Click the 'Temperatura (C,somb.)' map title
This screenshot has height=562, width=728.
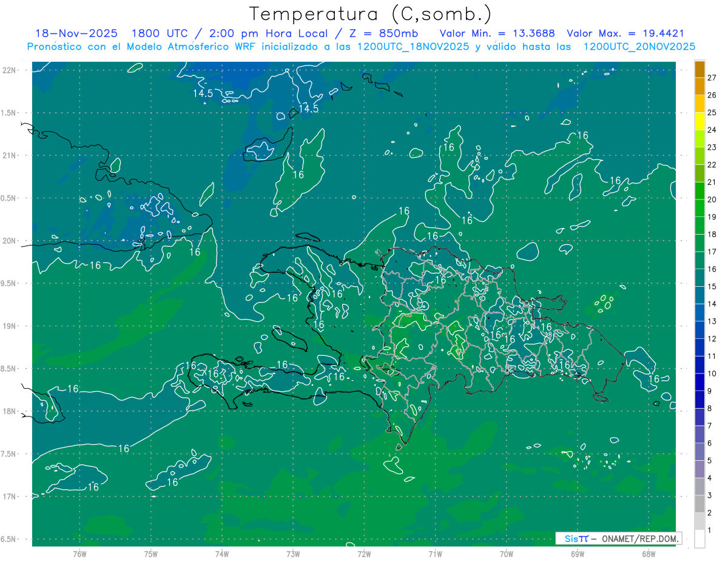click(x=371, y=14)
